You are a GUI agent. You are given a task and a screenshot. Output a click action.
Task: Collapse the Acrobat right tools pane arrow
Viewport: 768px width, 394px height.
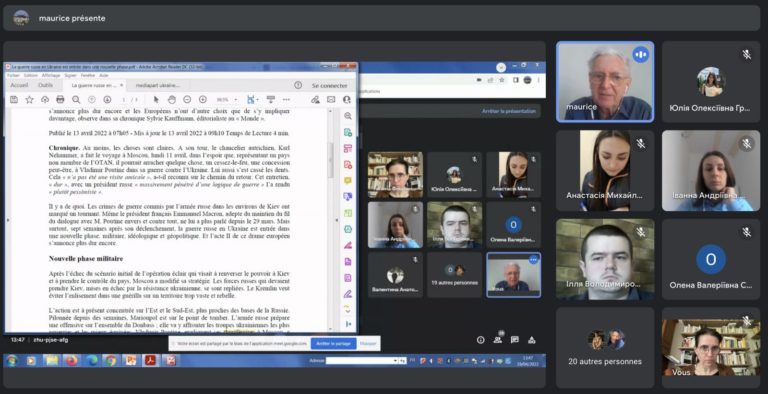[x=337, y=220]
